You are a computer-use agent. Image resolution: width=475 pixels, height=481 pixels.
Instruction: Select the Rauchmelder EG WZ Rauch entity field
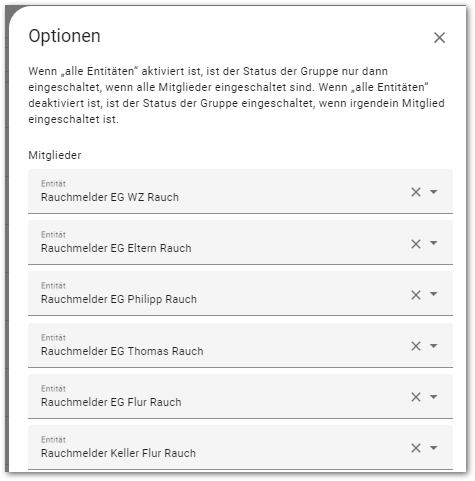[240, 192]
